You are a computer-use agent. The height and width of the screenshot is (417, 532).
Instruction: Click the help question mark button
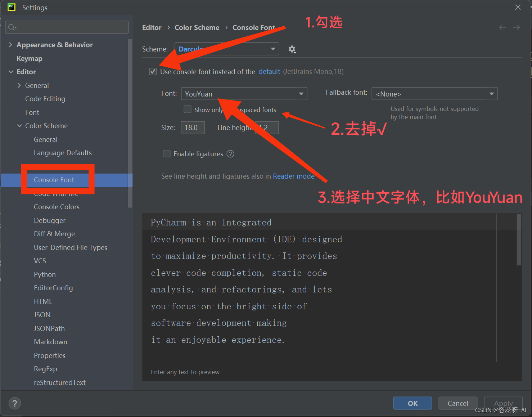pos(15,403)
